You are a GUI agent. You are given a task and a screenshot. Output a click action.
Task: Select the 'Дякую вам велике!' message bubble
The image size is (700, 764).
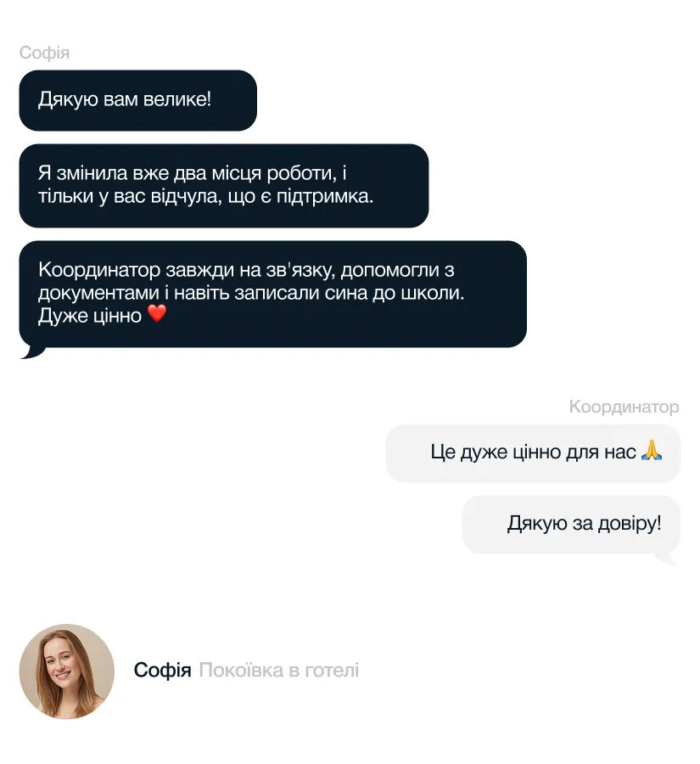pos(137,100)
